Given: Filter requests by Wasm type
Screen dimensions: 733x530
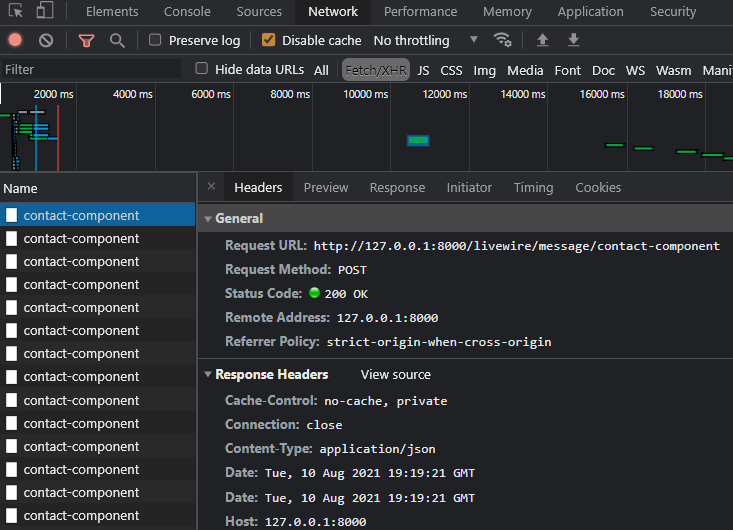Looking at the screenshot, I should (x=673, y=71).
